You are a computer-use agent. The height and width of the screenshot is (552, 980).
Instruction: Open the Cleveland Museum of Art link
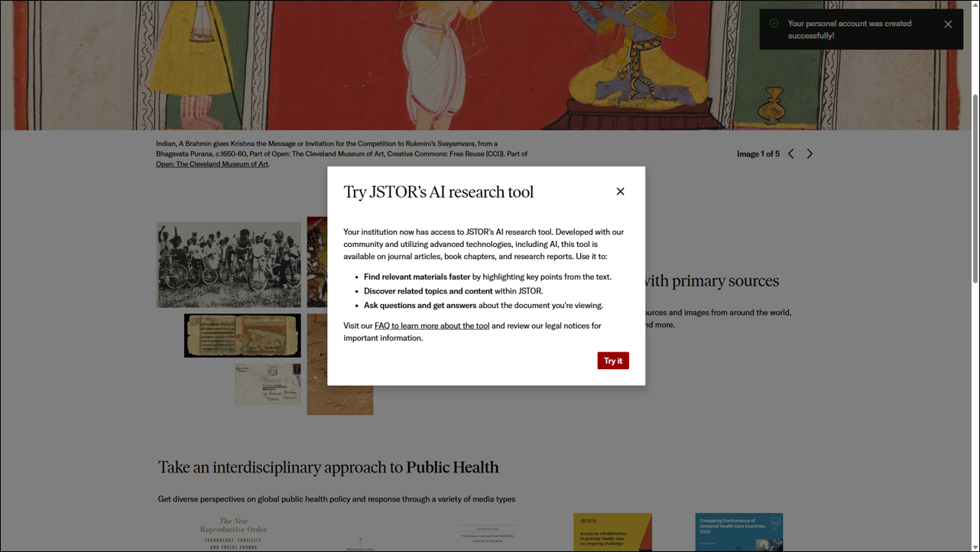[x=212, y=164]
